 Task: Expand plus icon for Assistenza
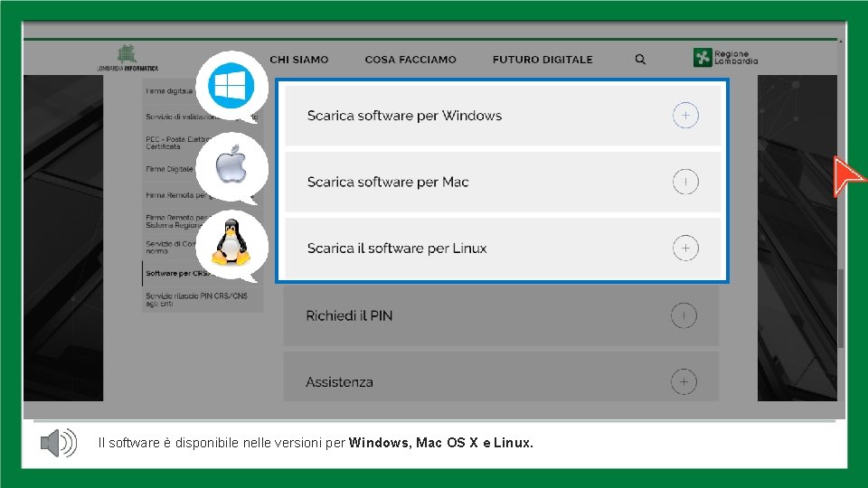pos(684,381)
